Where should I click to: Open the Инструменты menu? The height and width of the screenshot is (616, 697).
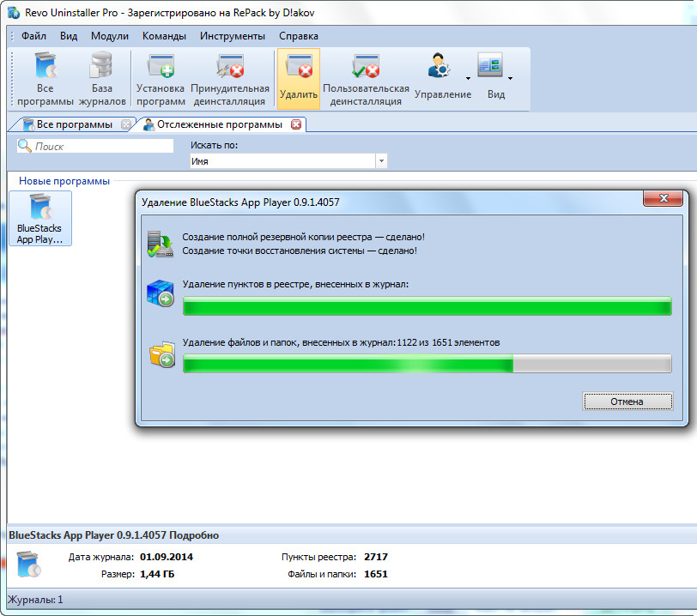coord(233,36)
